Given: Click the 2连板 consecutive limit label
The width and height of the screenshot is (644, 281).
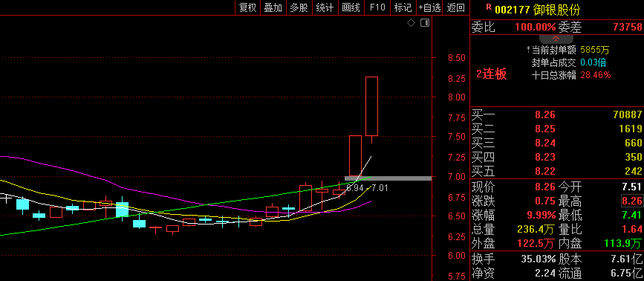Looking at the screenshot, I should coord(492,74).
